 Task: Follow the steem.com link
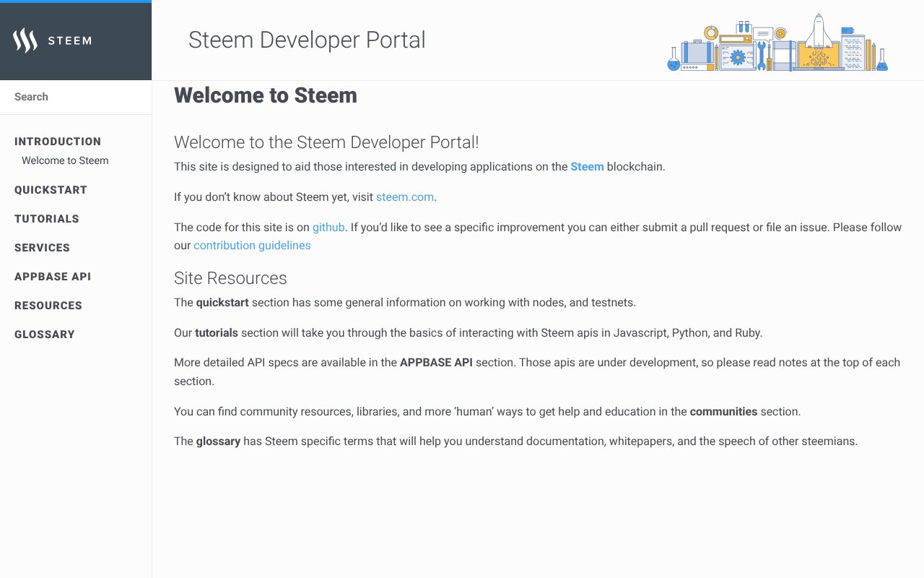coord(404,197)
